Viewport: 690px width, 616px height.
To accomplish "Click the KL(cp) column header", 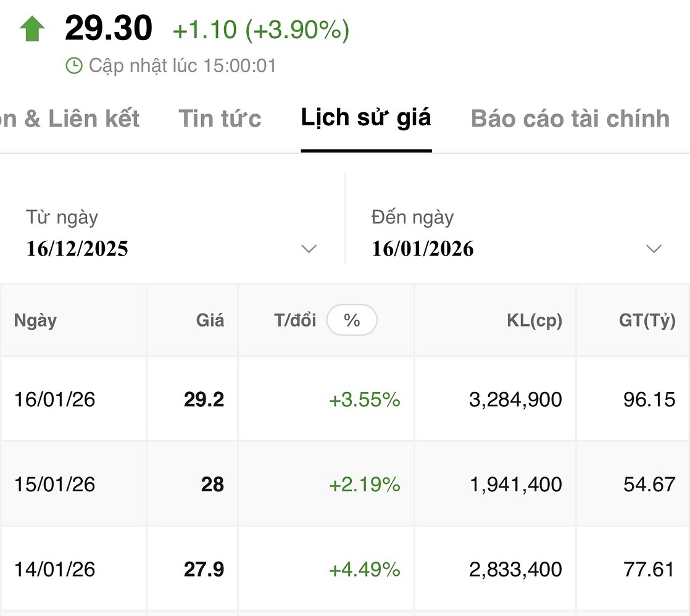I will 534,320.
